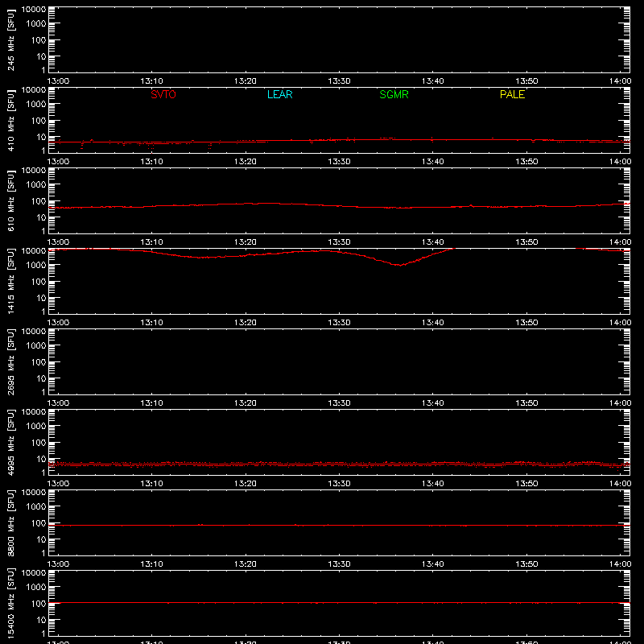Select the 1415 MHz [SFU] axis title
The image size is (644, 644).
click(x=10, y=281)
